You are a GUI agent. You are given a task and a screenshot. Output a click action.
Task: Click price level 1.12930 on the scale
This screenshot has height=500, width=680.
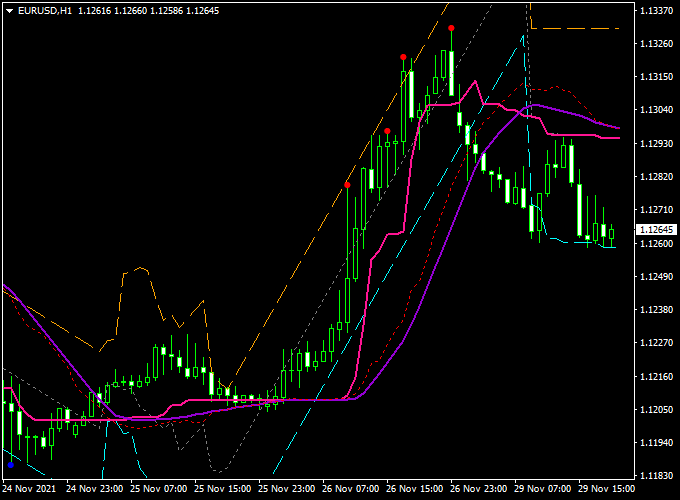(x=657, y=144)
